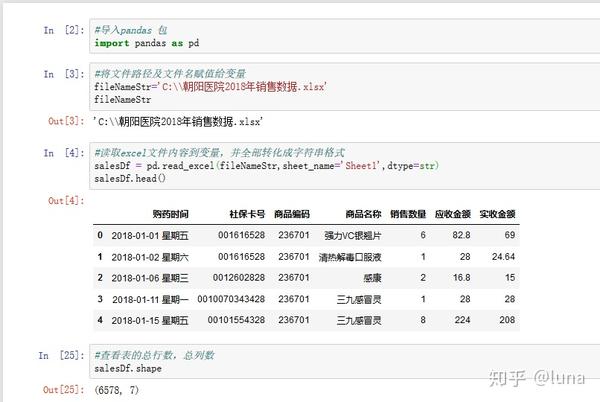Click the 商品编码 column header

(292, 214)
